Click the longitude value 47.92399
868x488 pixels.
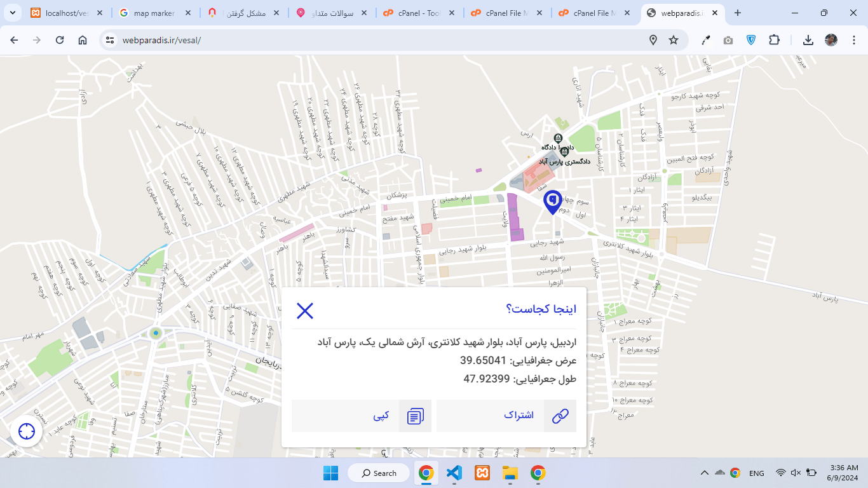click(x=487, y=379)
